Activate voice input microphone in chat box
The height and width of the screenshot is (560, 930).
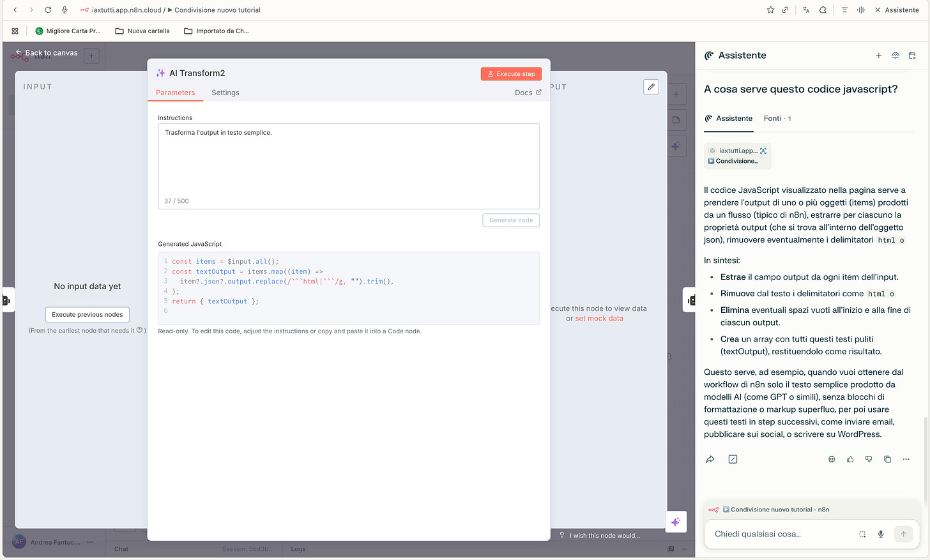881,534
